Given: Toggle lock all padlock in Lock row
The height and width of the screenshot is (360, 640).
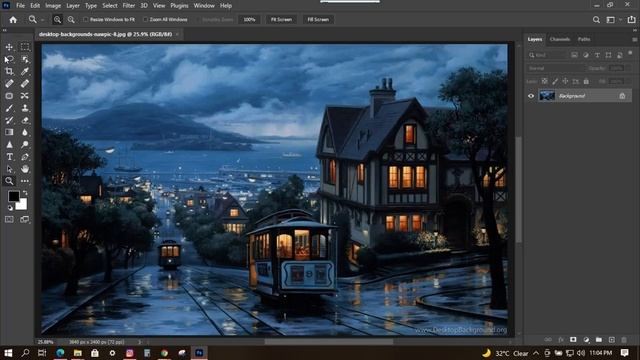Looking at the screenshot, I should [x=586, y=81].
